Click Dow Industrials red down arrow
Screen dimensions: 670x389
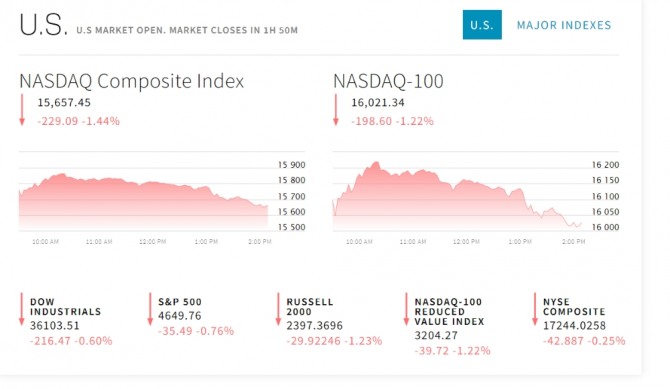(22, 309)
